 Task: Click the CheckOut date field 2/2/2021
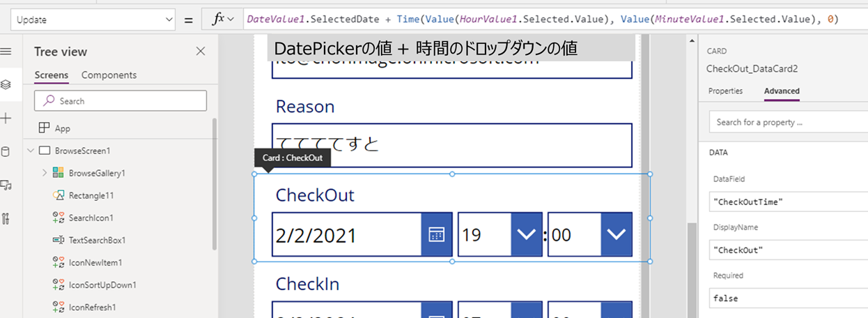coord(347,235)
